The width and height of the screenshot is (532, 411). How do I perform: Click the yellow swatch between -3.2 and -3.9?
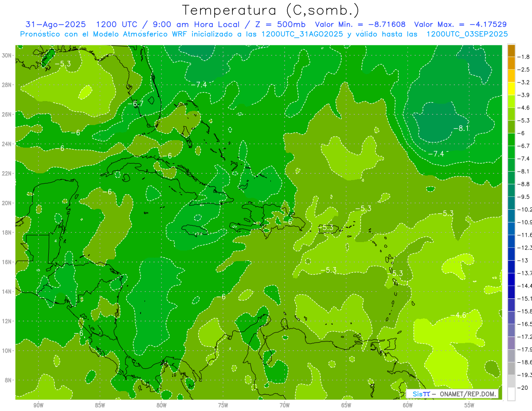(x=511, y=89)
